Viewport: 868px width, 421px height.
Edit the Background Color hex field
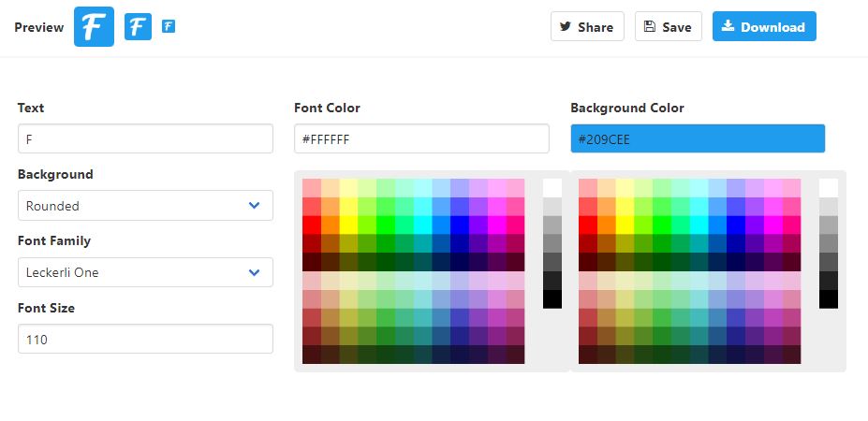[698, 139]
